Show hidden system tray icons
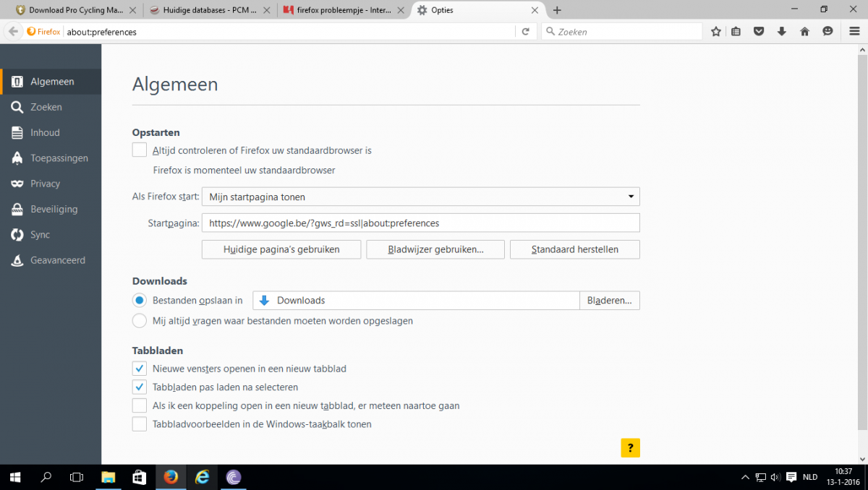Image resolution: width=868 pixels, height=490 pixels. pyautogui.click(x=746, y=477)
